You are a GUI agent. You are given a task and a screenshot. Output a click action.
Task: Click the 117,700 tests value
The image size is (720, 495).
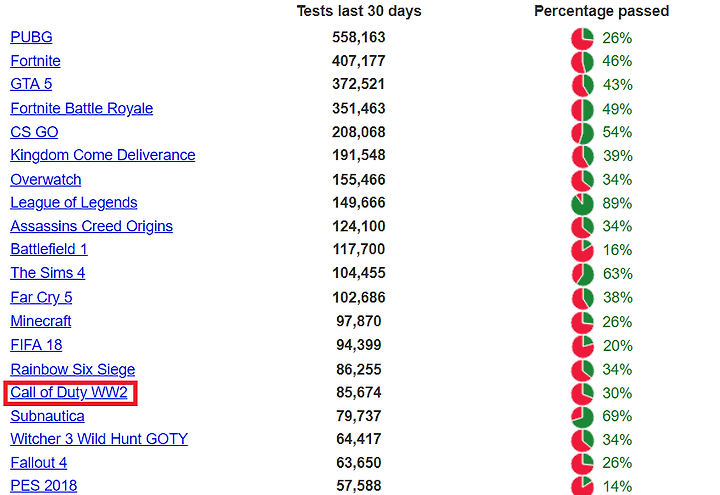359,249
